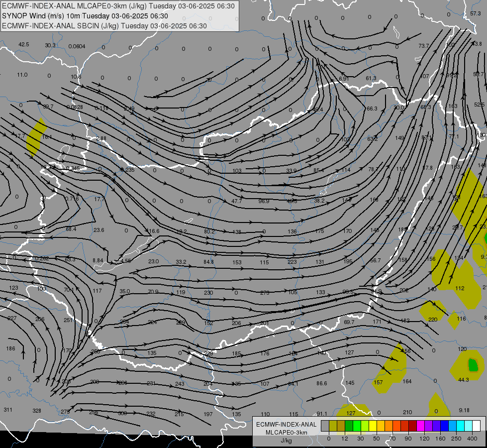Click map value 9.18
Image resolution: width=487 pixels, height=448 pixels.
(464, 410)
